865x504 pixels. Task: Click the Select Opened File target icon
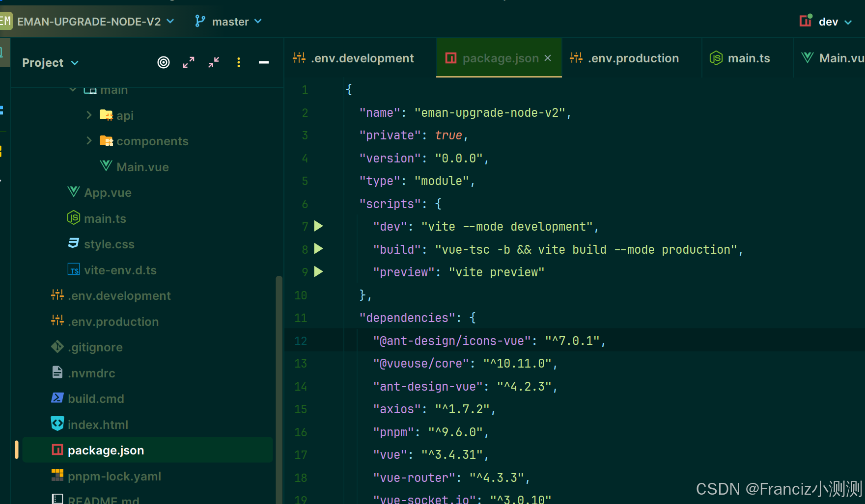[164, 62]
